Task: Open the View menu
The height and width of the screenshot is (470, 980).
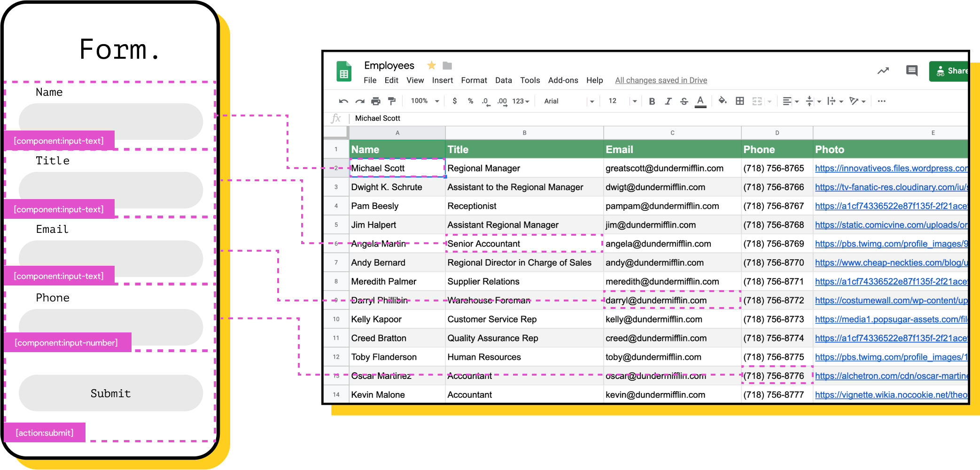Action: (415, 80)
